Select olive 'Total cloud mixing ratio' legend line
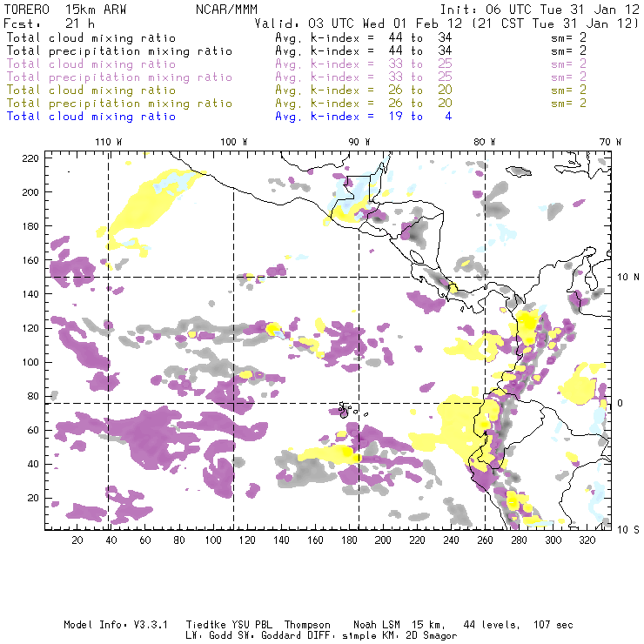The image size is (644, 644). (x=91, y=90)
